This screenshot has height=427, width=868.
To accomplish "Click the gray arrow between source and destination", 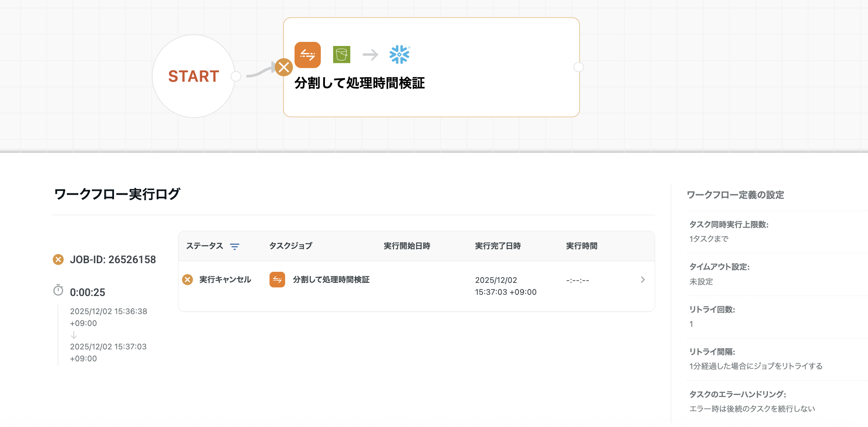I will click(370, 55).
